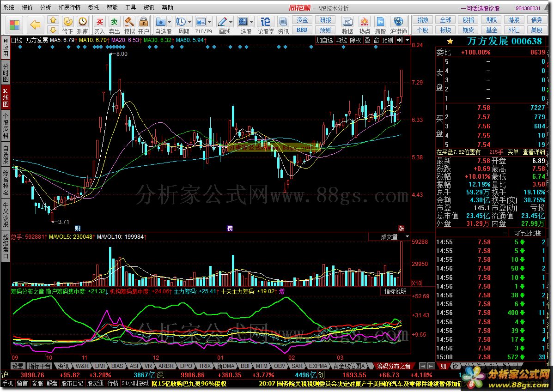Screen dimensions: 554x392
Task: Click the 榜 marker on chart timeline
Action: pyautogui.click(x=230, y=228)
